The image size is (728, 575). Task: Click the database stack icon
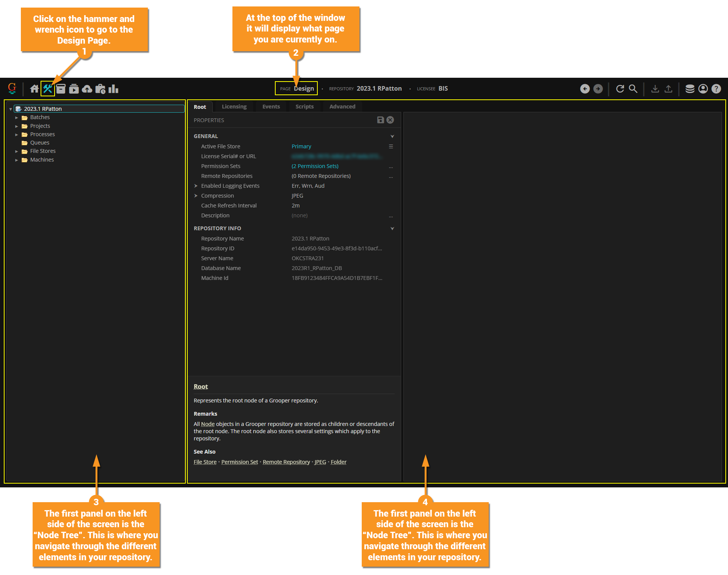click(690, 89)
